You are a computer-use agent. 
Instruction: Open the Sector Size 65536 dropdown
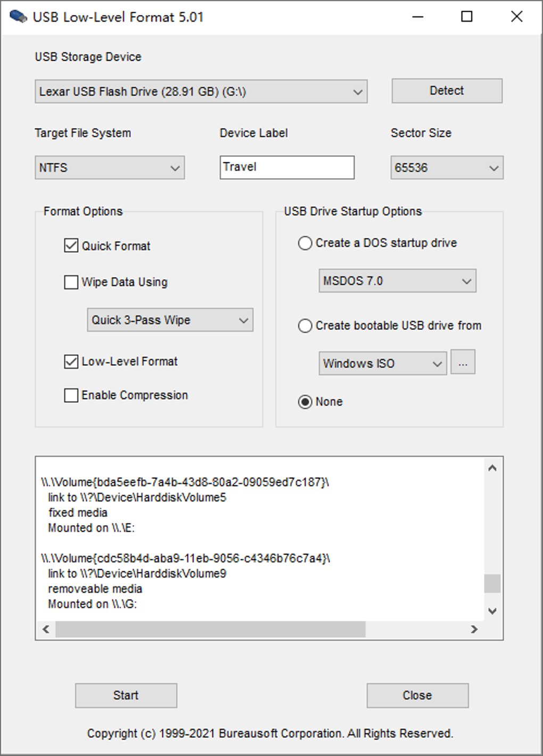[447, 168]
